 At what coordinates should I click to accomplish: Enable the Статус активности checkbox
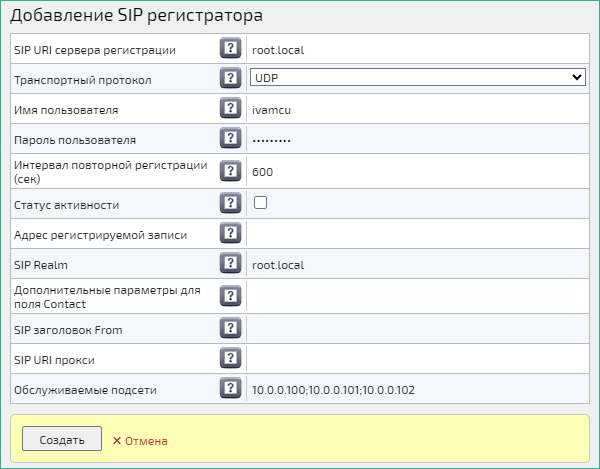[260, 203]
